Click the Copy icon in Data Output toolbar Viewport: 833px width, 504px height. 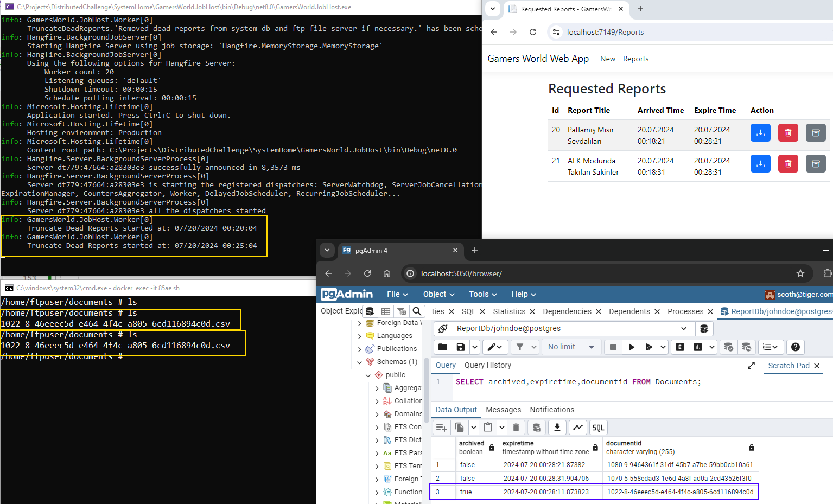tap(459, 428)
